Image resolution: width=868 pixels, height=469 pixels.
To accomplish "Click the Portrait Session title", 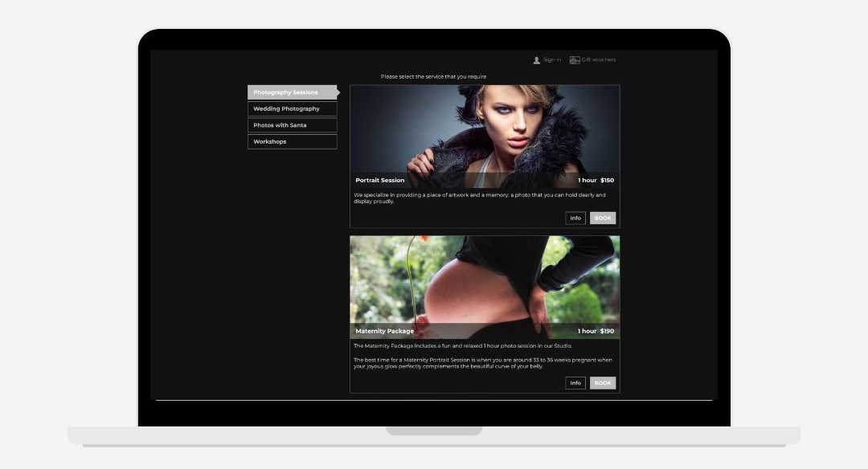I will (380, 181).
